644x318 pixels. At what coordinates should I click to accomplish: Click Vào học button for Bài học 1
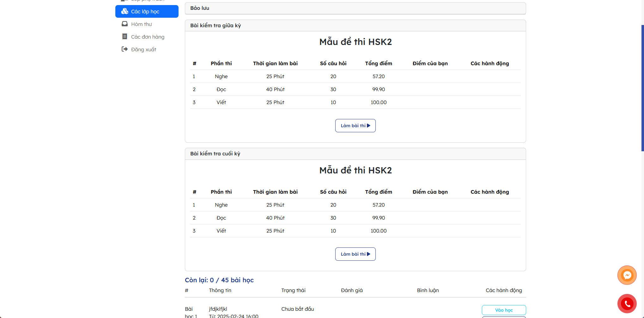pos(504,310)
